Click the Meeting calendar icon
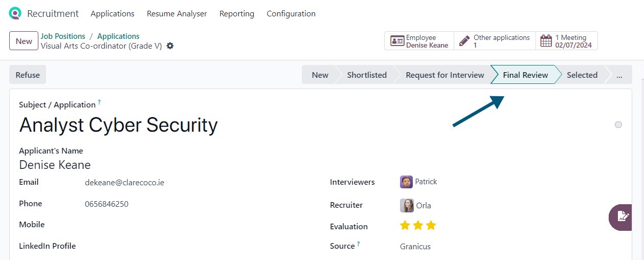 pos(546,41)
